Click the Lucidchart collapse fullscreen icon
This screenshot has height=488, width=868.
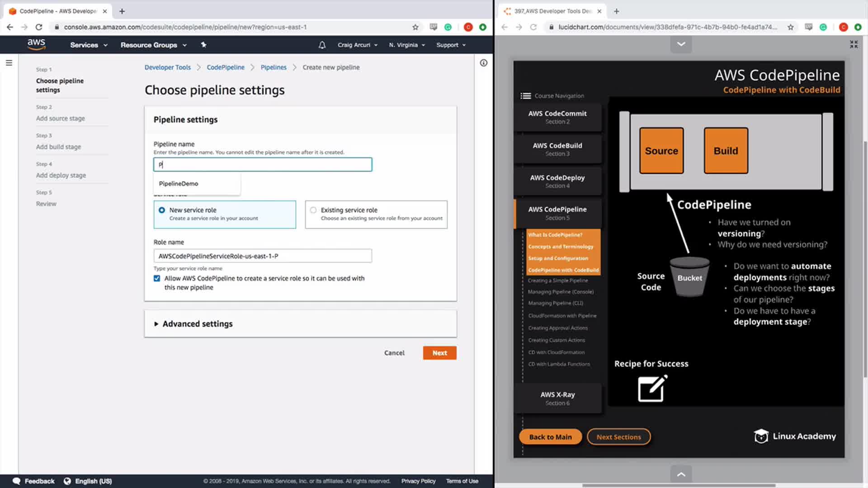point(854,44)
